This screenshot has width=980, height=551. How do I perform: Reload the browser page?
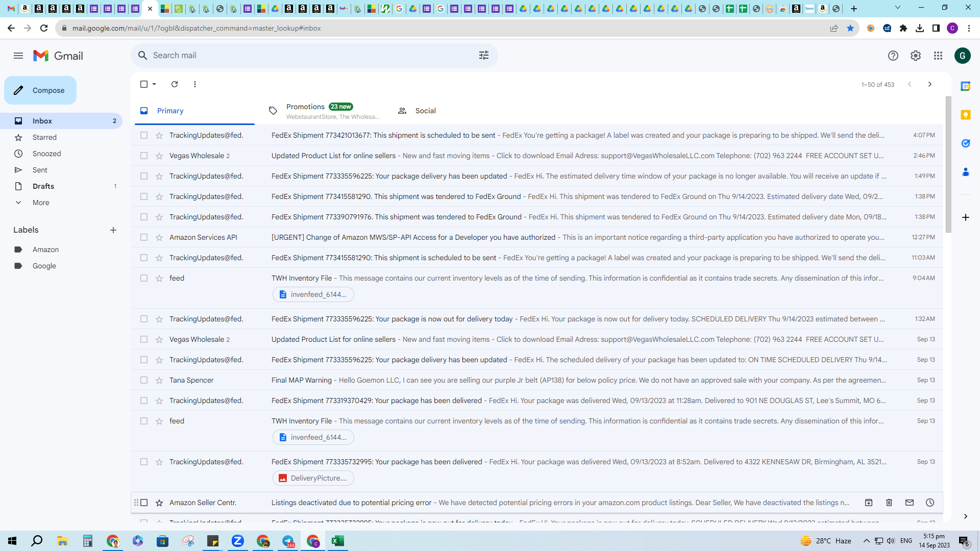tap(44, 28)
